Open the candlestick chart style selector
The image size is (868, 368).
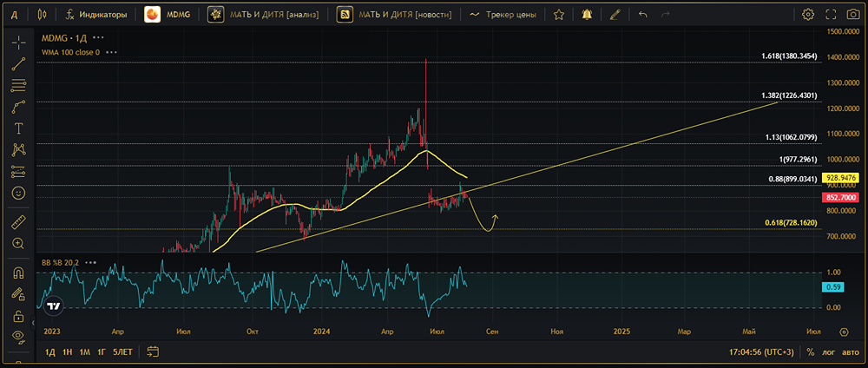coord(43,15)
